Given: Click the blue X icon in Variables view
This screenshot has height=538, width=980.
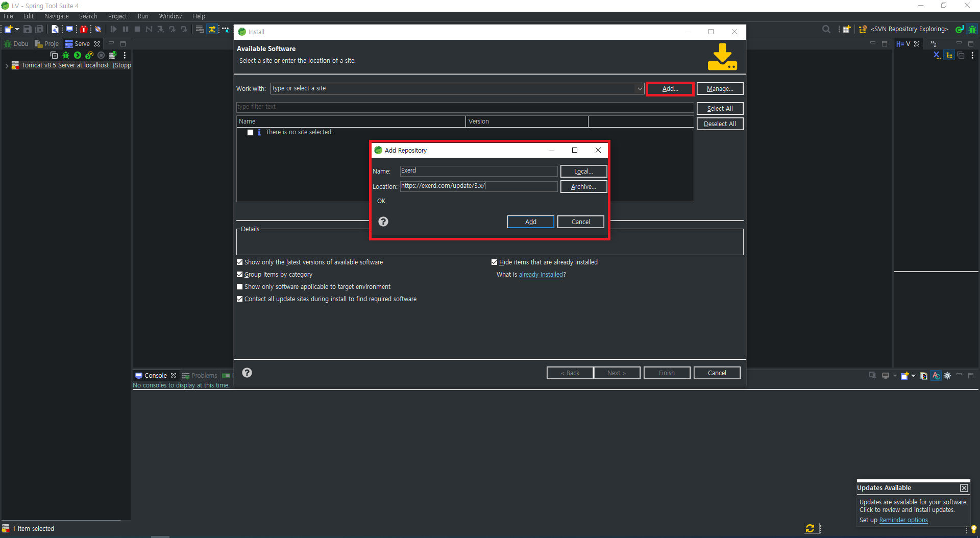Looking at the screenshot, I should tap(937, 55).
